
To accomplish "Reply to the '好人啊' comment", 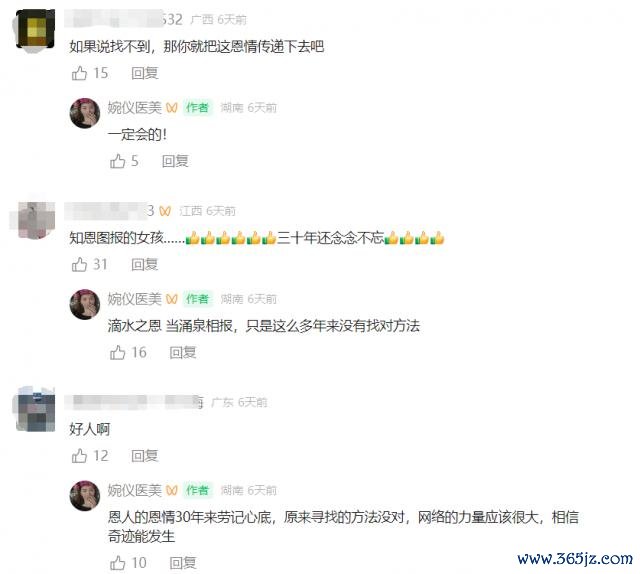I will point(144,456).
